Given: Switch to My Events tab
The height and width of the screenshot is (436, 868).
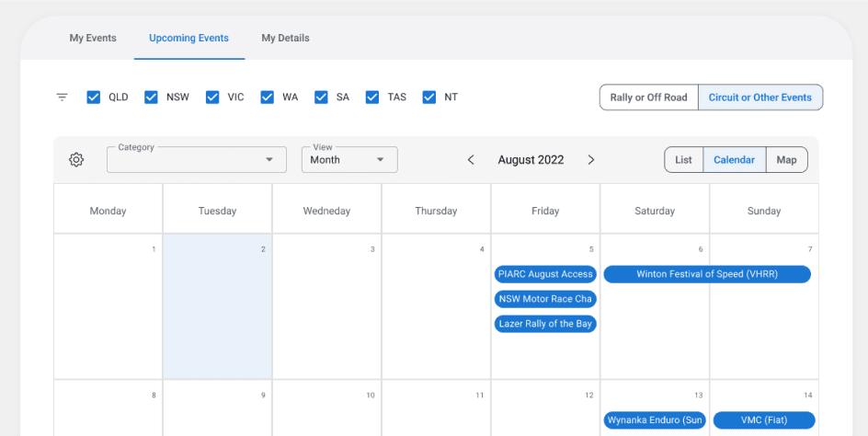Looking at the screenshot, I should tap(93, 39).
